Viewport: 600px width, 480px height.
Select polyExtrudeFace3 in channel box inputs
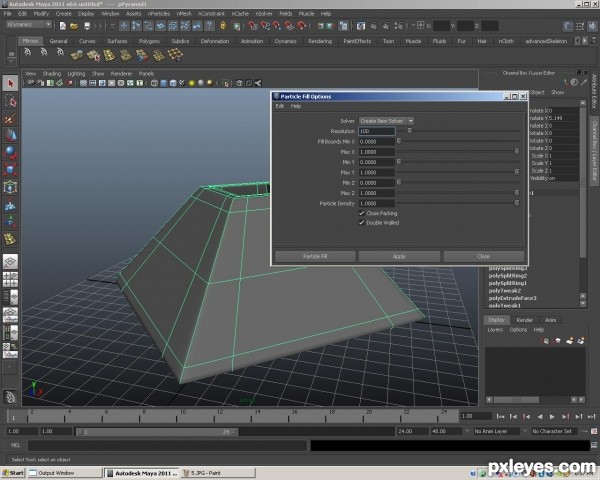(512, 298)
